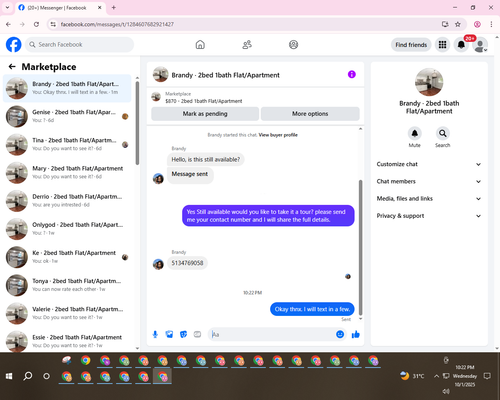The height and width of the screenshot is (400, 500).
Task: Open the Windows Start button
Action: [x=9, y=376]
